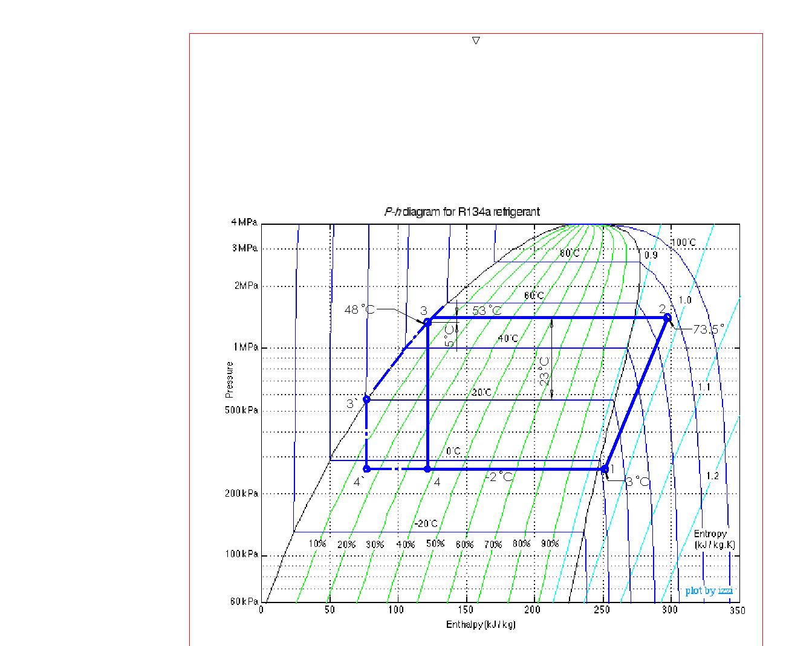The height and width of the screenshot is (646, 812).
Task: Click the 'Enthalpy(kJ/kg)' axis title
Action: click(481, 624)
